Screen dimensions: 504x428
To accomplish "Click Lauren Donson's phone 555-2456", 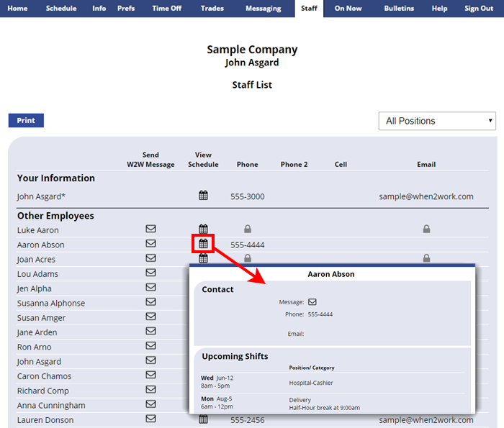I will [x=248, y=420].
